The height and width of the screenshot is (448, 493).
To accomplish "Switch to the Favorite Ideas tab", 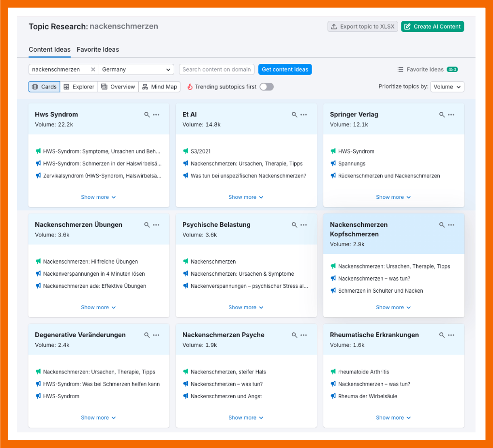I will point(98,49).
